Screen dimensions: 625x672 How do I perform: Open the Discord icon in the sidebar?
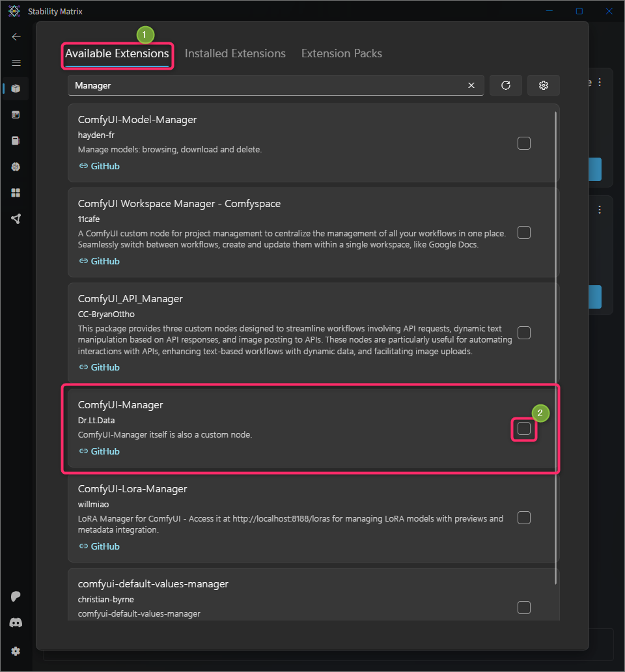(16, 623)
